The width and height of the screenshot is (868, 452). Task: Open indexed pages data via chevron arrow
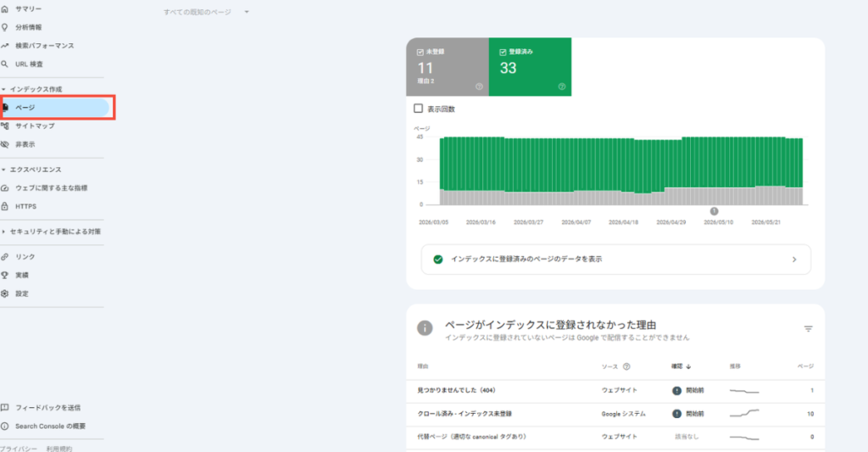(794, 259)
